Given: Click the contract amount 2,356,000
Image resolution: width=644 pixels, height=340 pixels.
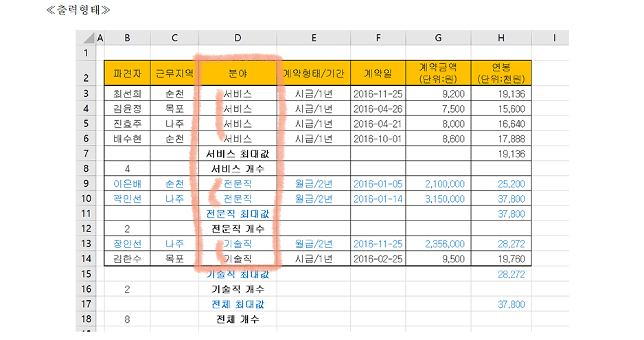Looking at the screenshot, I should pos(438,244).
